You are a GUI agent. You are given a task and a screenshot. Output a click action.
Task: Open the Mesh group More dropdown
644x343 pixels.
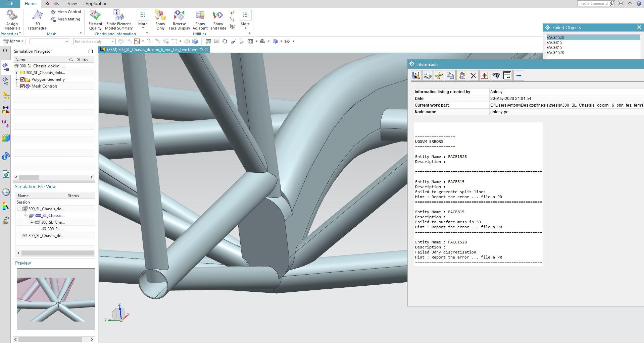143,20
